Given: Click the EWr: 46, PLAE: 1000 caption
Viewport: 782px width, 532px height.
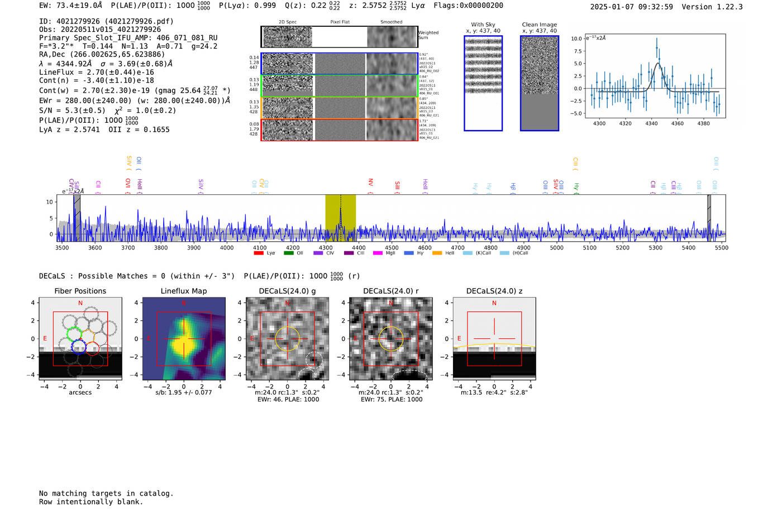Looking at the screenshot, I should click(x=287, y=399).
